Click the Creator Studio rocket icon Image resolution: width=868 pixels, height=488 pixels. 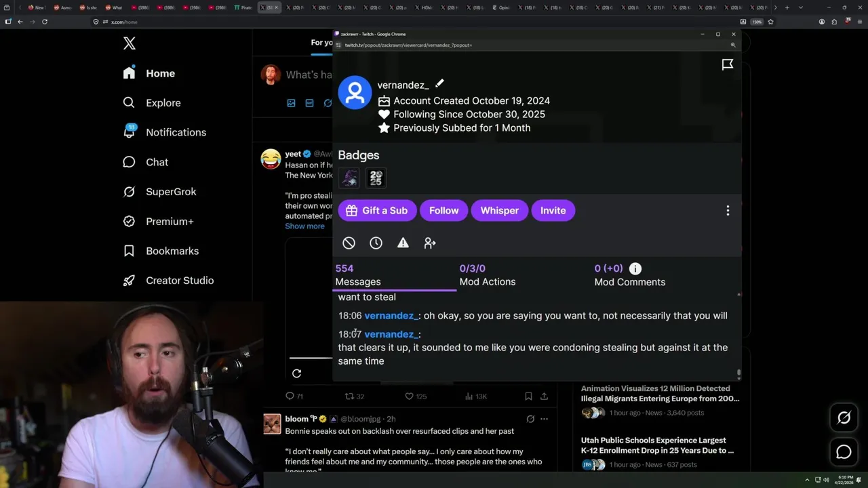[129, 281]
